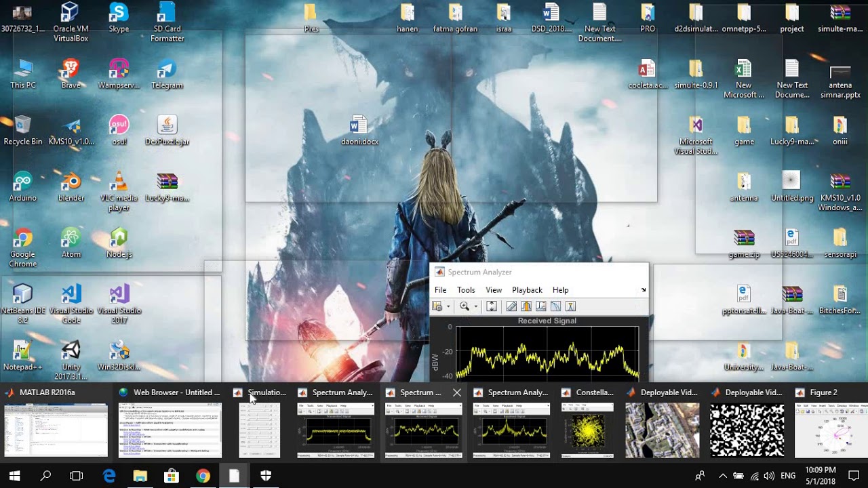Select the DexPuxzle.jar desktop icon
868x488 pixels.
click(x=167, y=130)
